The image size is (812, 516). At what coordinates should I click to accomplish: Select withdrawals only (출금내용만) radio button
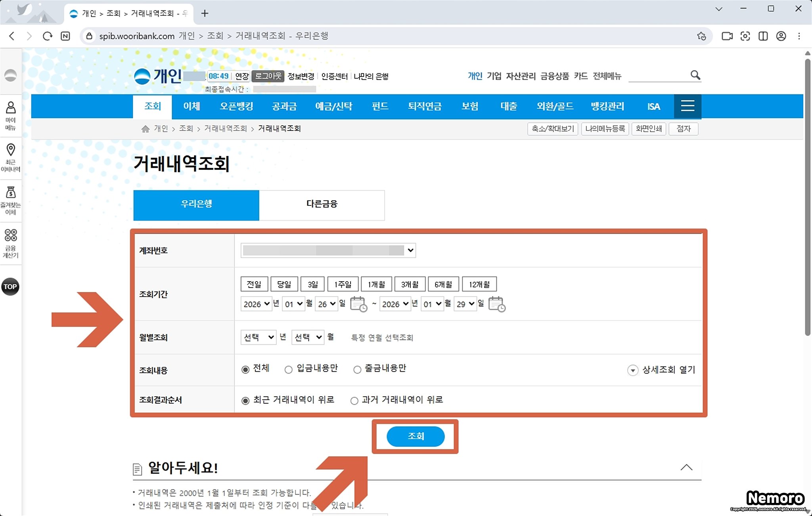[357, 370]
